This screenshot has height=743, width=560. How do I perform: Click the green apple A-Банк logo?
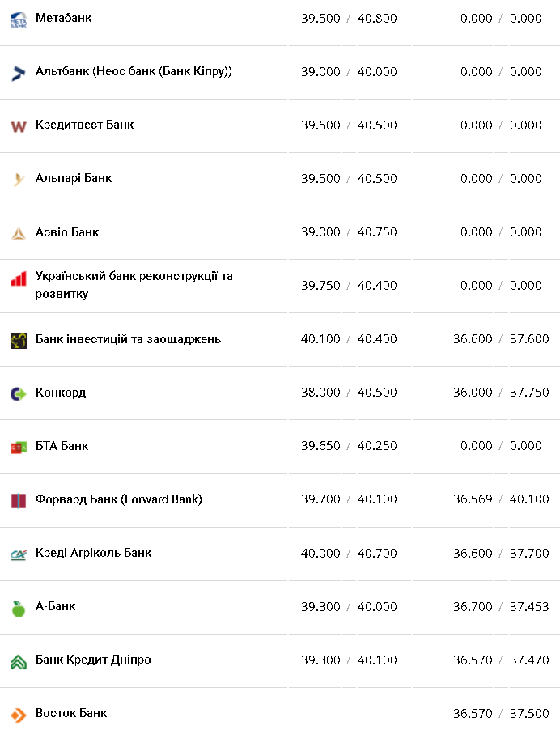(18, 607)
